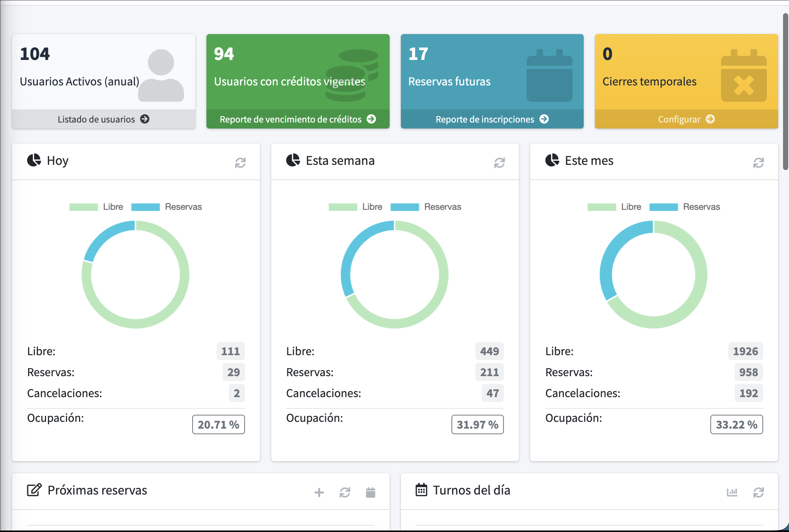
Task: Click Esta semana Cancelaciones value 47
Action: click(493, 393)
